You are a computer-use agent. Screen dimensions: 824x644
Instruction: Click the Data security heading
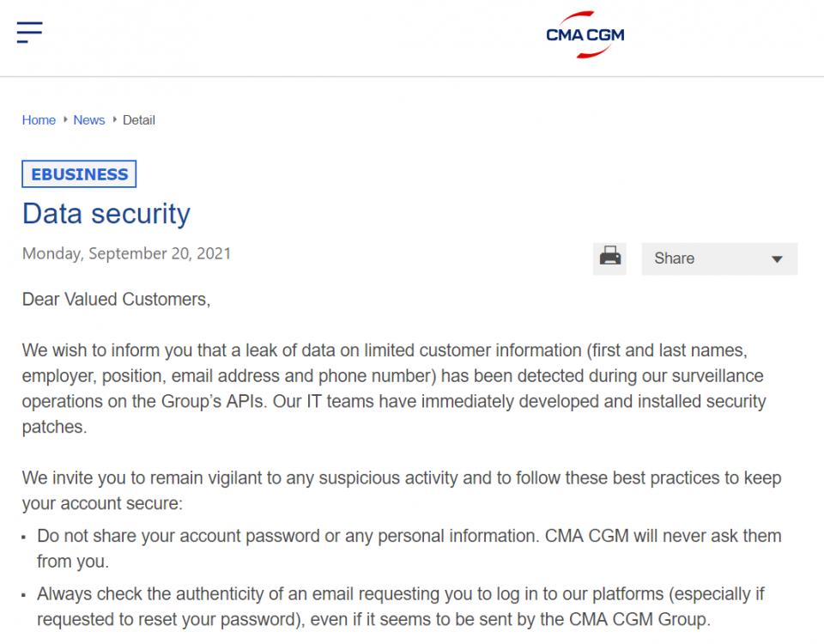(106, 213)
